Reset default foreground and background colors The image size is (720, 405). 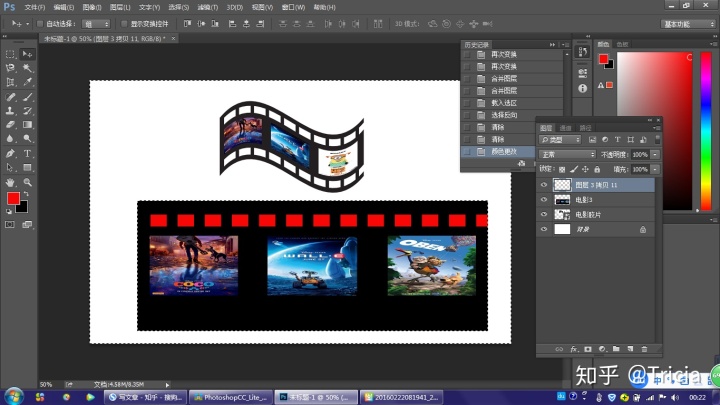pyautogui.click(x=9, y=211)
